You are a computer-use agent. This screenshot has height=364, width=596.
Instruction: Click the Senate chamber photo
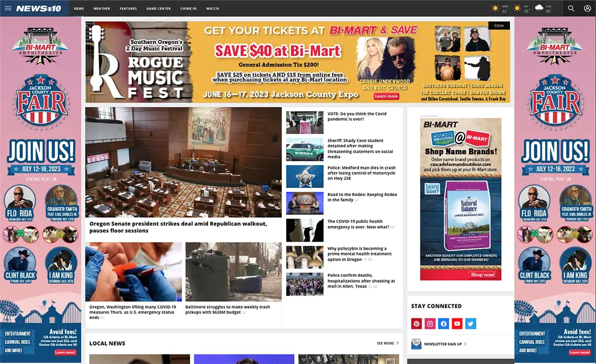click(x=183, y=162)
